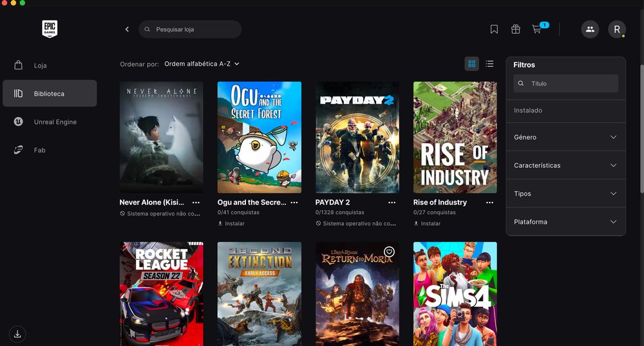Image resolution: width=644 pixels, height=346 pixels.
Task: Open the Fab section
Action: click(x=50, y=150)
